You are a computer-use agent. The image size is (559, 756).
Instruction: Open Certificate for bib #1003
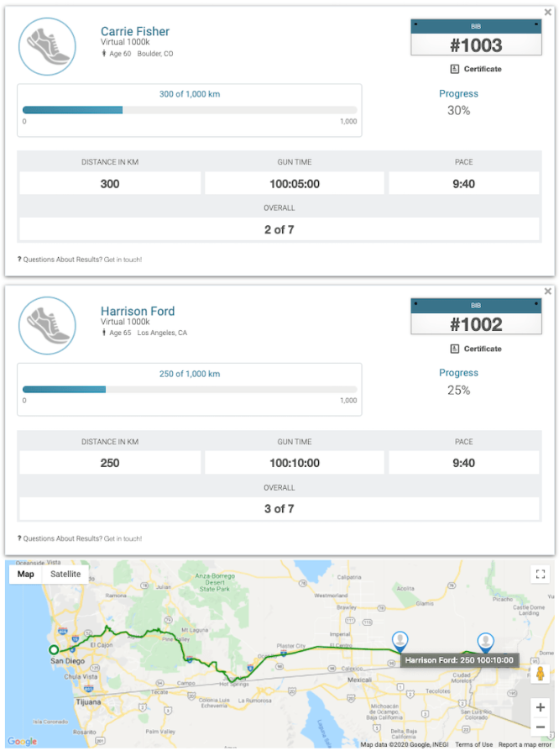476,69
